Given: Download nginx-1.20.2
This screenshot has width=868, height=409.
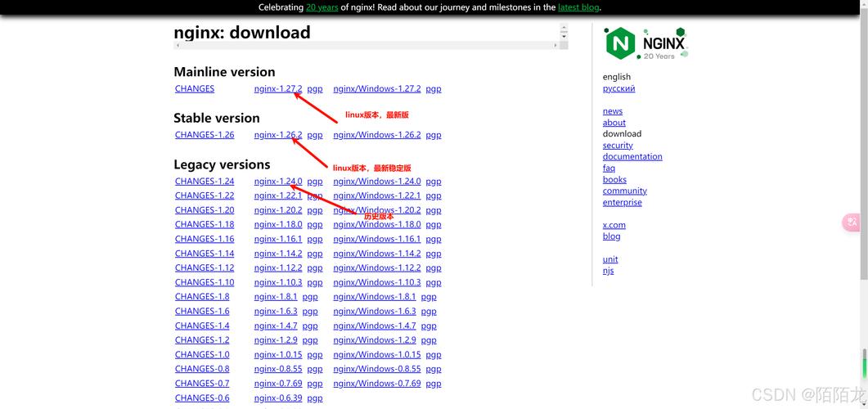Looking at the screenshot, I should 278,209.
